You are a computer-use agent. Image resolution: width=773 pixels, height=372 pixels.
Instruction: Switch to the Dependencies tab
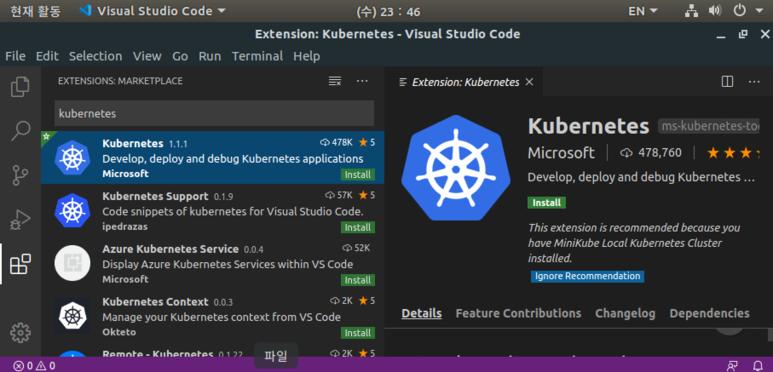(709, 313)
